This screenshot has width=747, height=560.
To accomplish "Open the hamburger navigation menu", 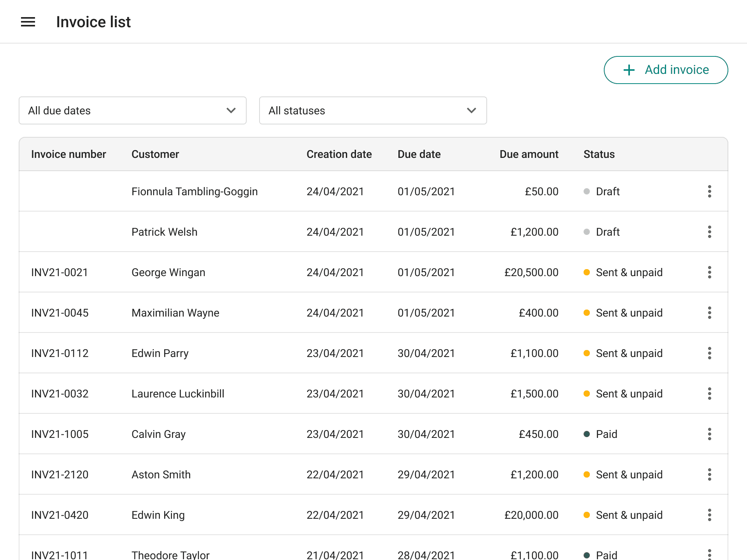I will (x=28, y=22).
